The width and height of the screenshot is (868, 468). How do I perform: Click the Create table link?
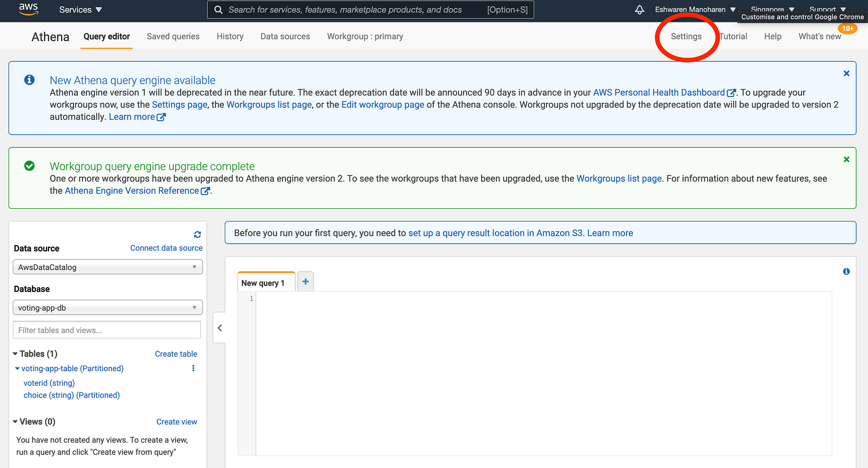point(176,354)
